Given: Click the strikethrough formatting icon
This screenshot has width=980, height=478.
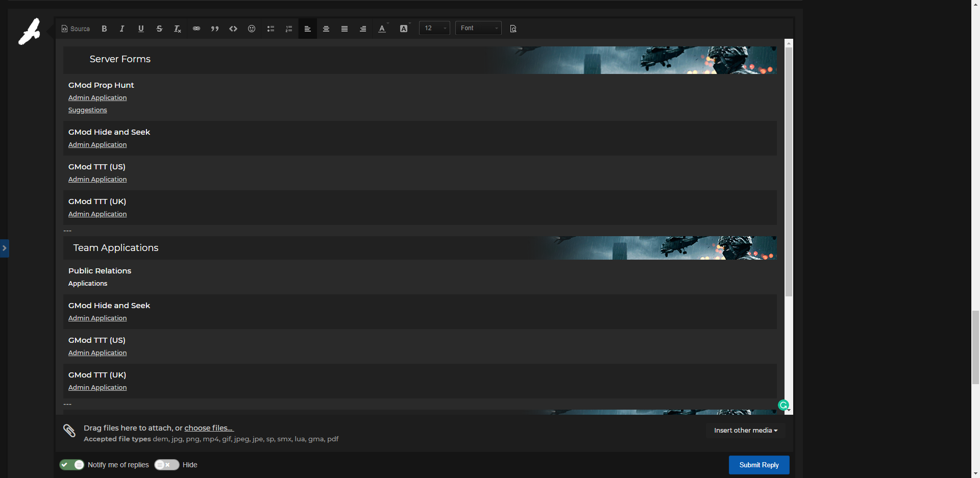Looking at the screenshot, I should 159,29.
